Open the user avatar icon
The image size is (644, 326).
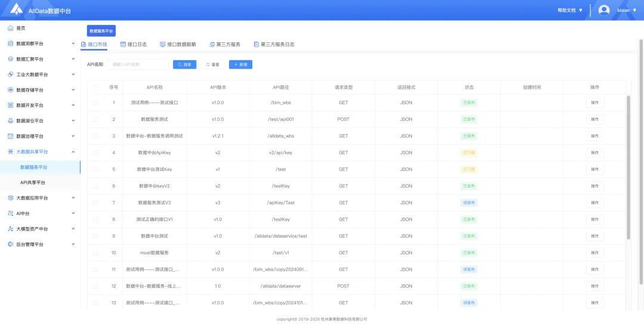tap(603, 10)
